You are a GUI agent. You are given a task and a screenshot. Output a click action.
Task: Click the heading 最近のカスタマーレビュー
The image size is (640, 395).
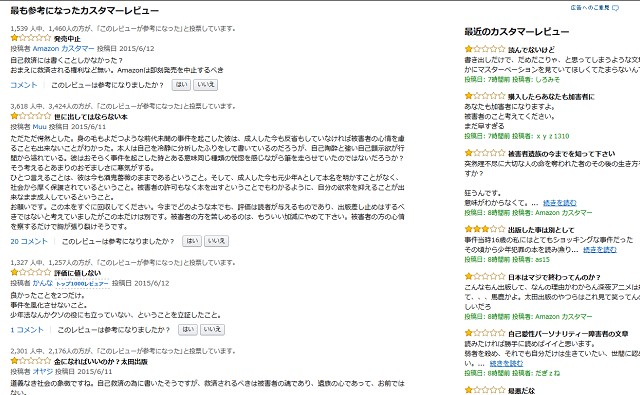517,31
